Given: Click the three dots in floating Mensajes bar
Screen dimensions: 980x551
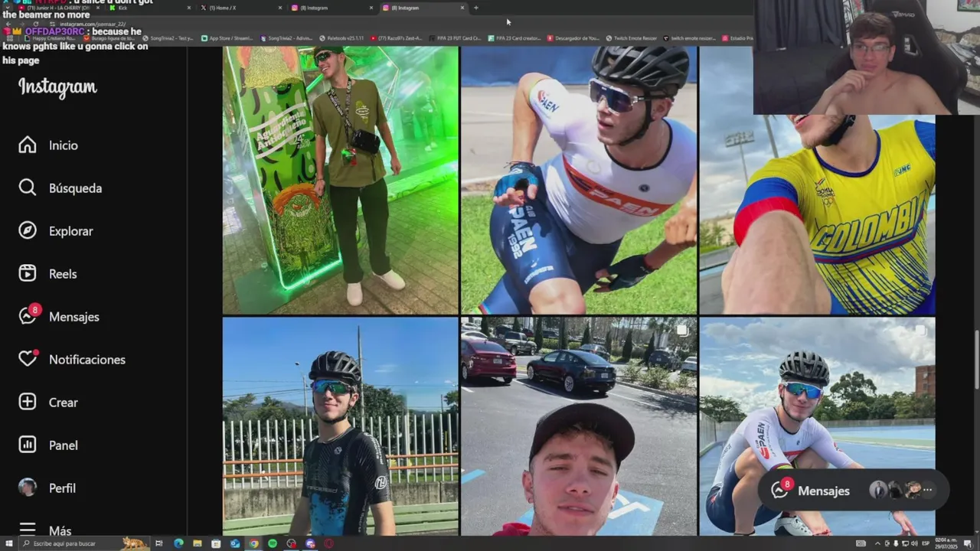Looking at the screenshot, I should (927, 490).
